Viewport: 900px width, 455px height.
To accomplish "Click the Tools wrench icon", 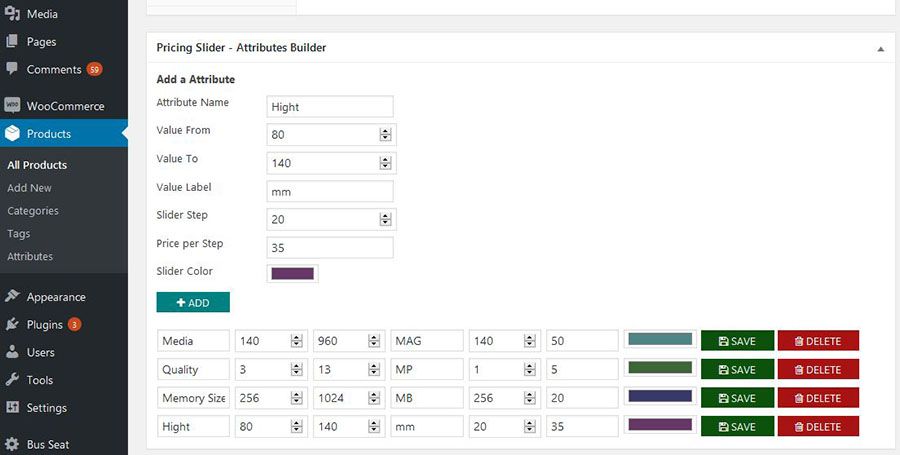I will coord(13,380).
